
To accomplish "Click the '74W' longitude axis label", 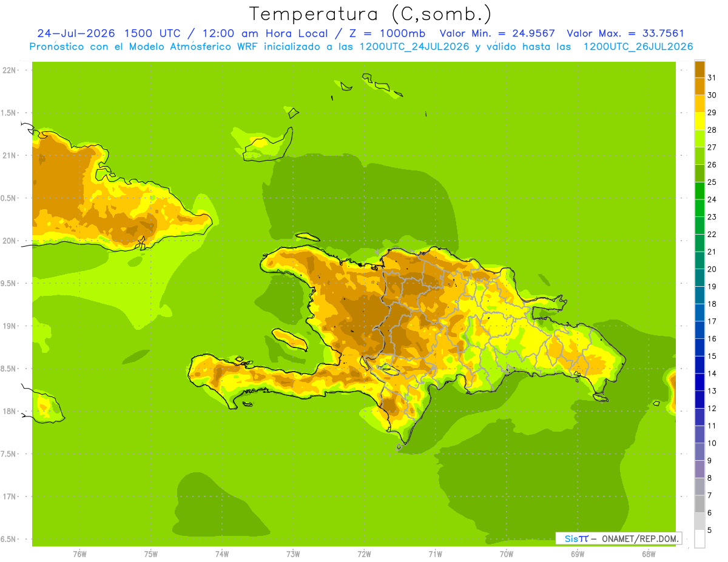I will click(221, 554).
